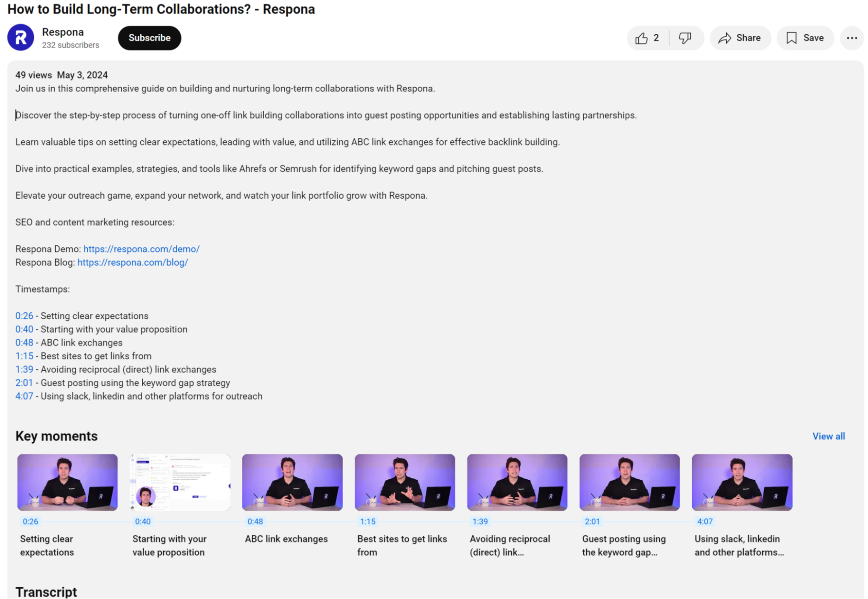
Task: Click the 'ABC link exchanges' key moment caption
Action: [286, 539]
